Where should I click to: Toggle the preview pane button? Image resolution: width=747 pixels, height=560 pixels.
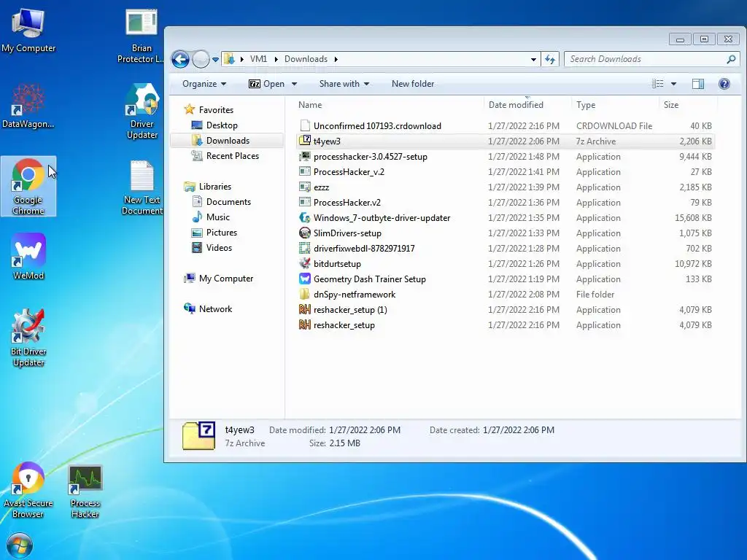698,84
